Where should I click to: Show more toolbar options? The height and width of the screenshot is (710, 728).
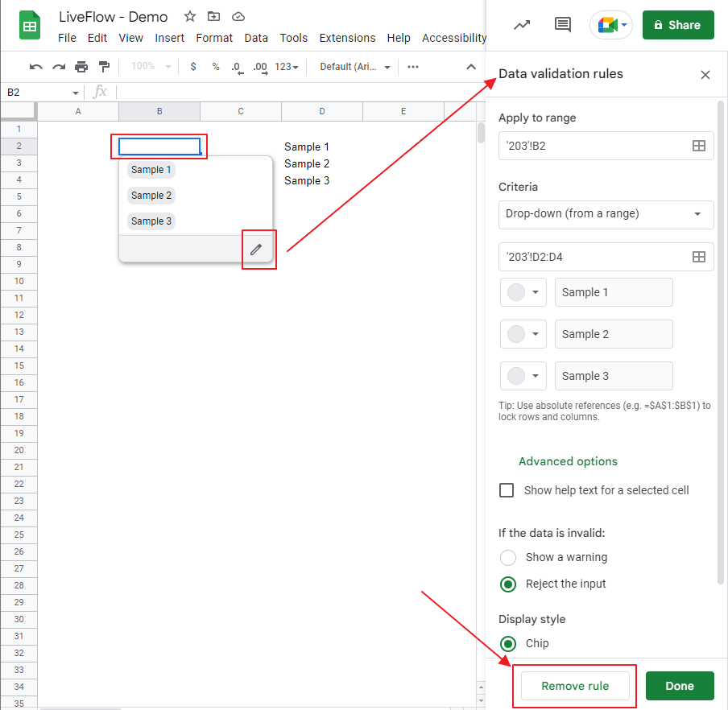(413, 67)
